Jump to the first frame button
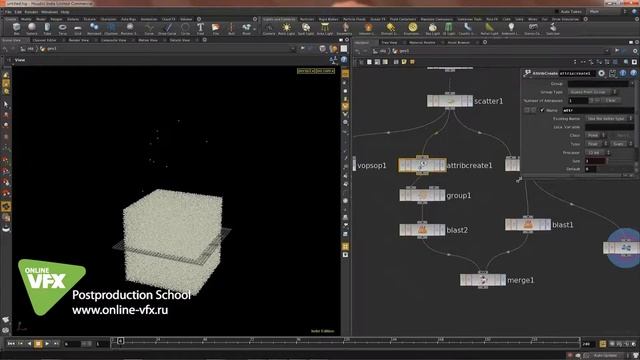Image resolution: width=640 pixels, height=360 pixels. tap(11, 344)
